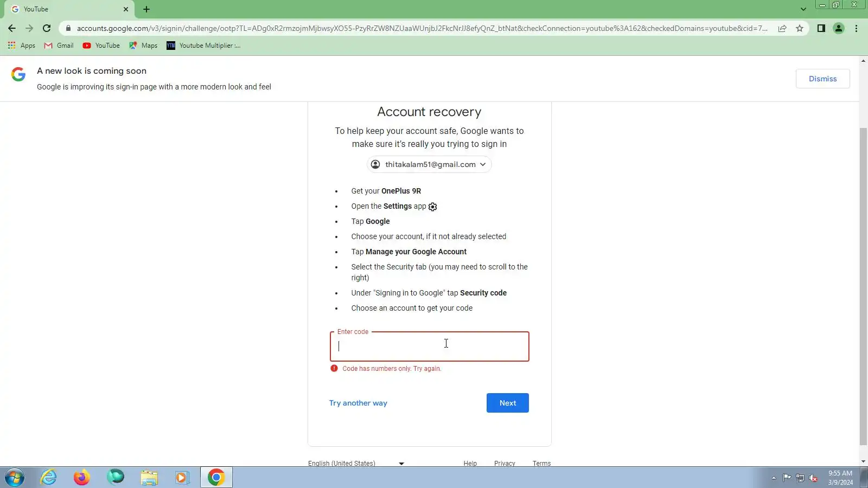The width and height of the screenshot is (868, 488).
Task: Open a new browser tab
Action: pos(146,9)
